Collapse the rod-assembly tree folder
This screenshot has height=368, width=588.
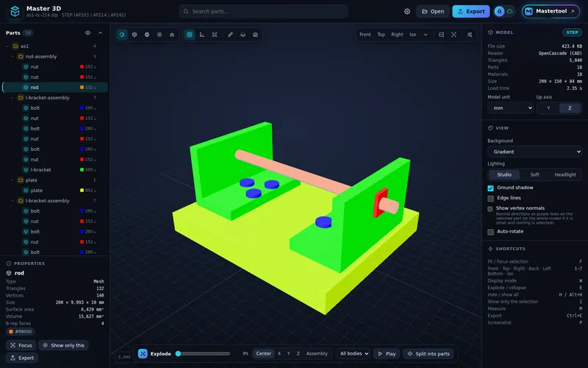tap(12, 57)
